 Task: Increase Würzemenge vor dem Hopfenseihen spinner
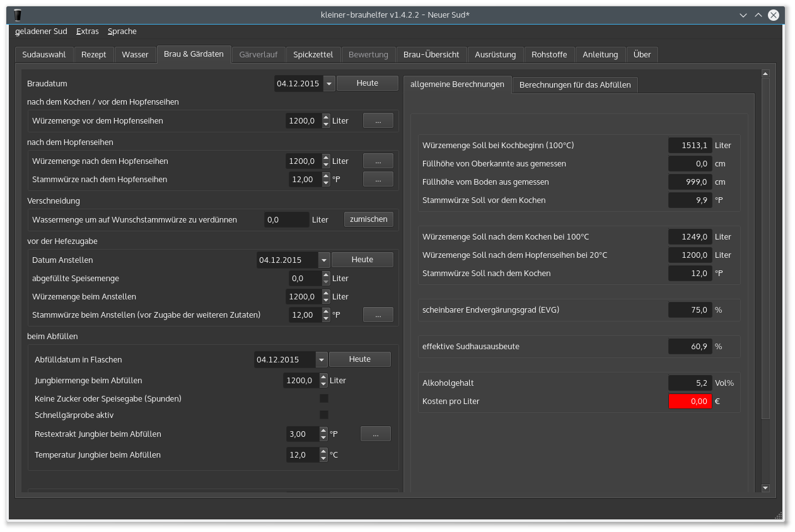[326, 117]
